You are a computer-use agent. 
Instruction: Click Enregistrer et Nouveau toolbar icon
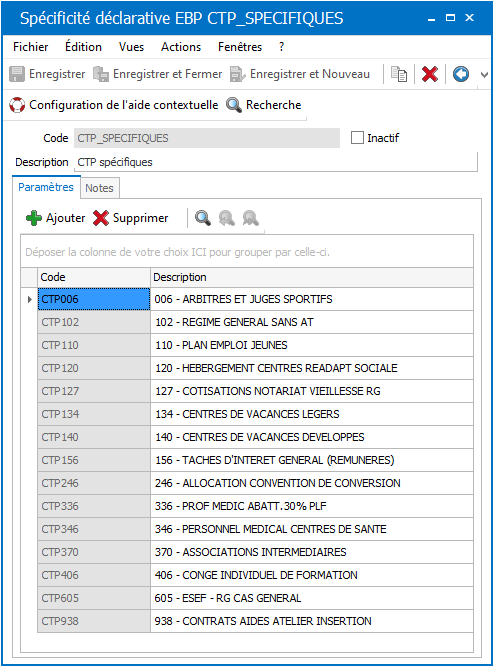click(x=237, y=74)
